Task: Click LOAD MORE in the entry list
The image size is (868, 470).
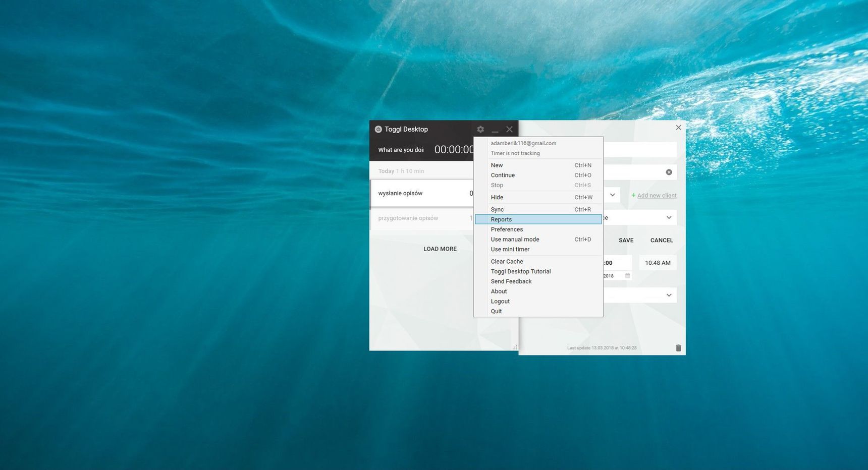Action: [x=440, y=249]
